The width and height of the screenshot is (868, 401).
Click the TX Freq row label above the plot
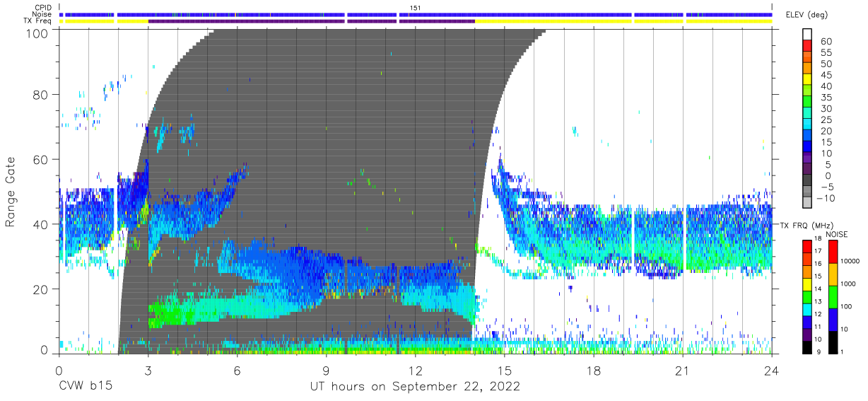pyautogui.click(x=39, y=21)
